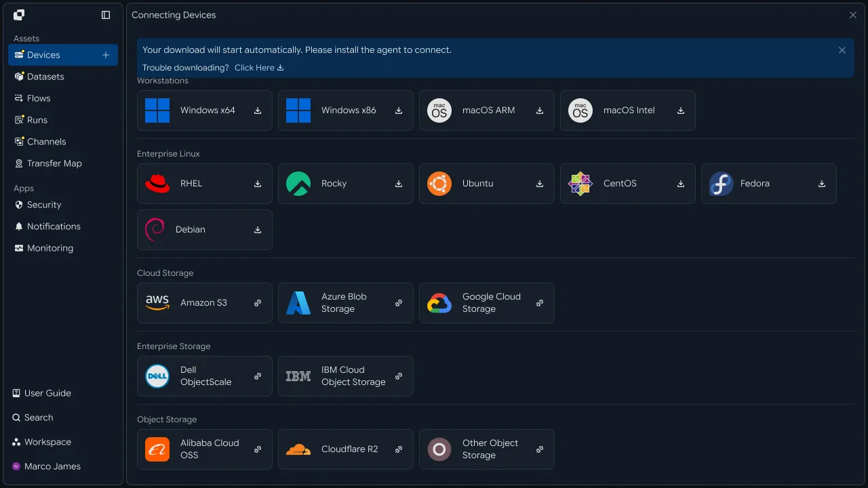Click the link icon for Amazon S3
This screenshot has width=868, height=488.
click(x=258, y=303)
